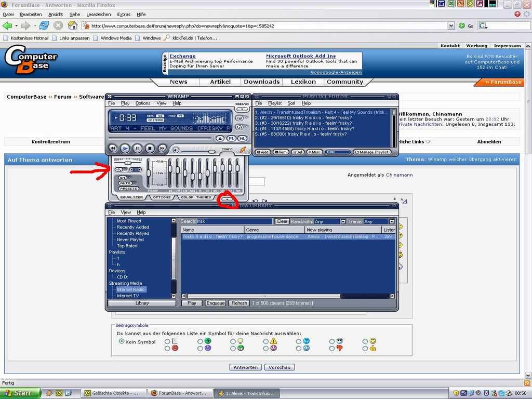Screen dimensions: 532x399
Task: Click Firefox Home button
Action: pos(73,25)
